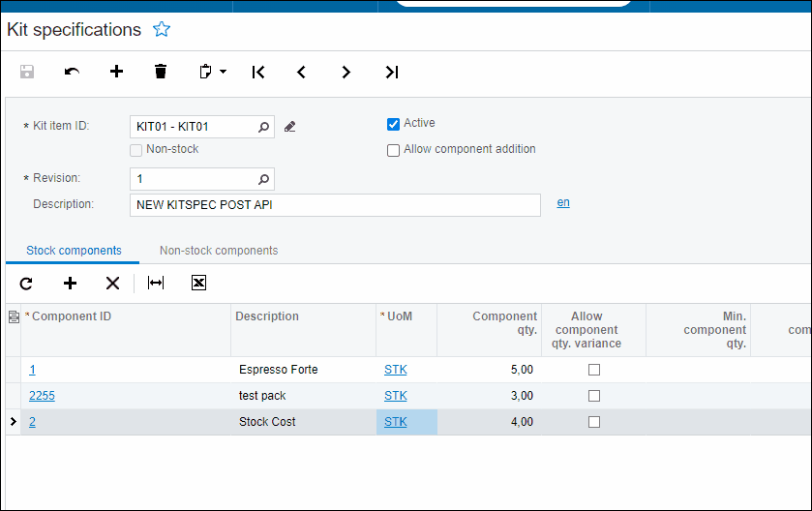Image resolution: width=812 pixels, height=511 pixels.
Task: Open the Revision lookup selector
Action: [263, 179]
